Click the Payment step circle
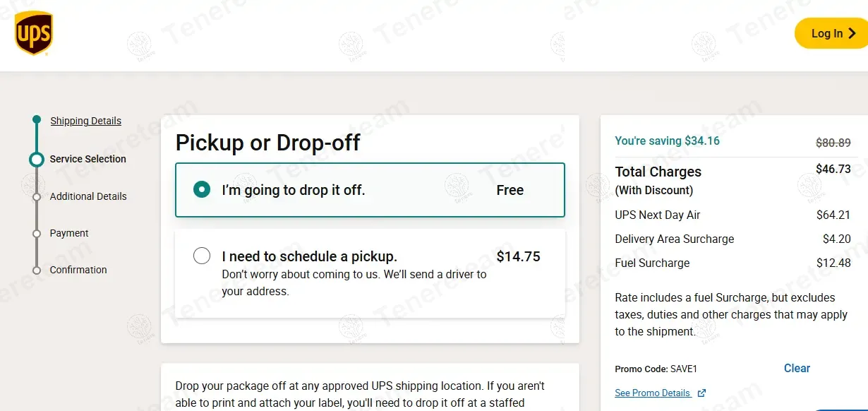The width and height of the screenshot is (868, 411). (x=37, y=234)
